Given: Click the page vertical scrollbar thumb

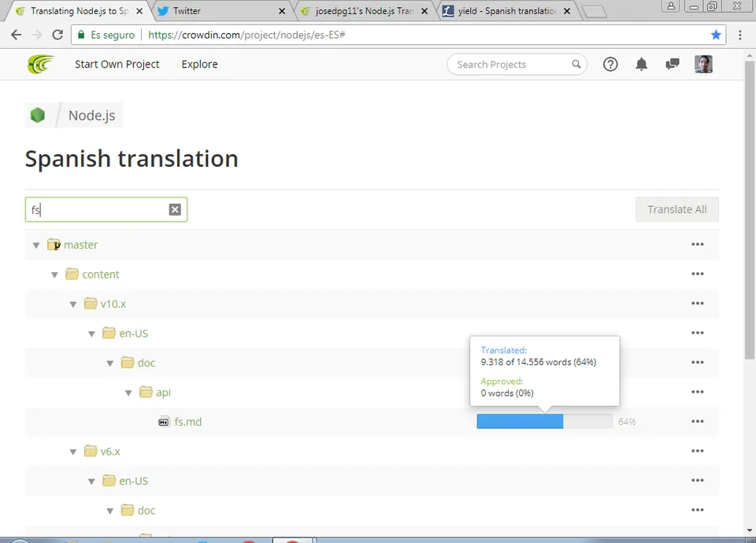Looking at the screenshot, I should 749,209.
